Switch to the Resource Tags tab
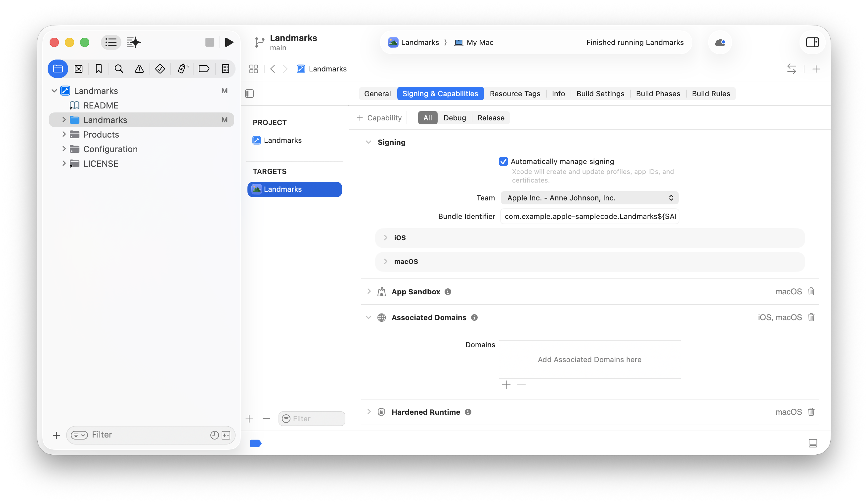The height and width of the screenshot is (504, 868). pyautogui.click(x=515, y=94)
